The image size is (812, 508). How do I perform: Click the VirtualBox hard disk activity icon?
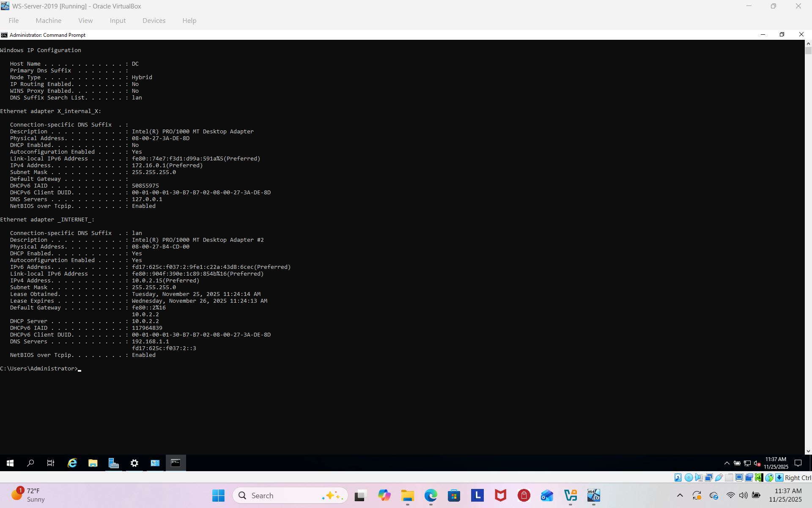point(678,478)
